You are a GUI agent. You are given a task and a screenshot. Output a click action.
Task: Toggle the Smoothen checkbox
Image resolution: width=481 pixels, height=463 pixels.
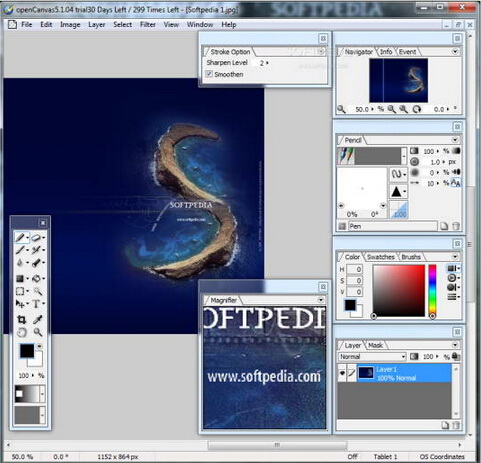tap(209, 74)
